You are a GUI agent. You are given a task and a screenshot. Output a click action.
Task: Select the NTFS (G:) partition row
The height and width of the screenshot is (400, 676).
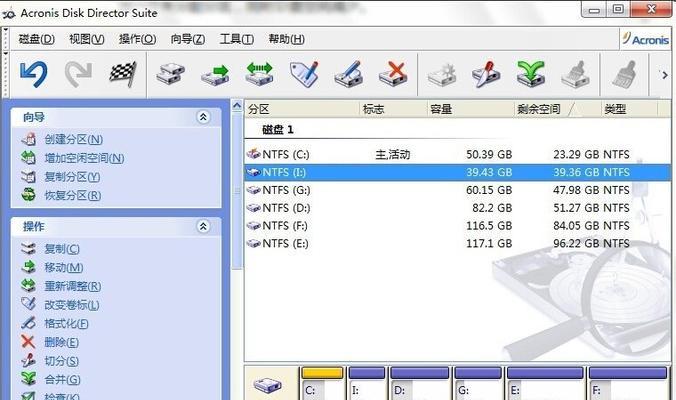point(457,190)
